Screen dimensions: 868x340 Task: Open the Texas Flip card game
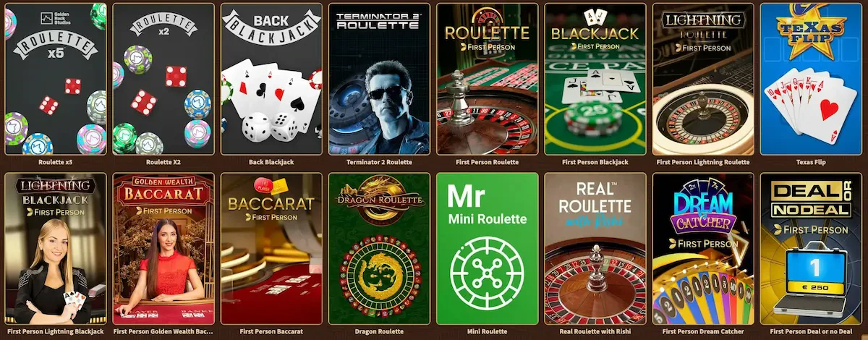click(x=812, y=80)
